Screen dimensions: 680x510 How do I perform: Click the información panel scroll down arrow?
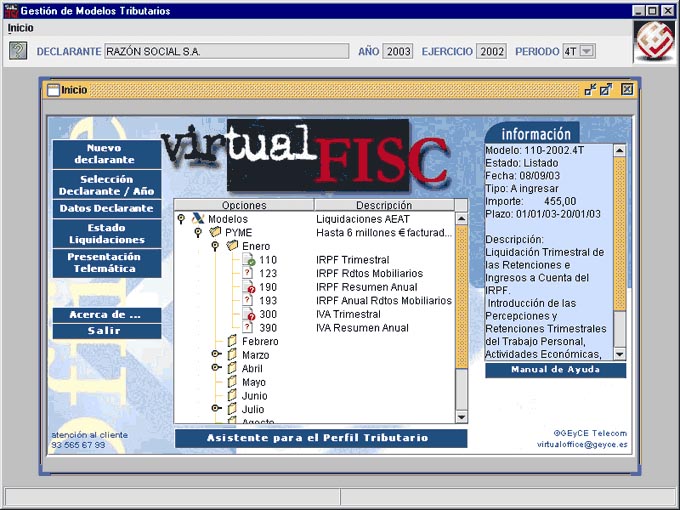620,354
